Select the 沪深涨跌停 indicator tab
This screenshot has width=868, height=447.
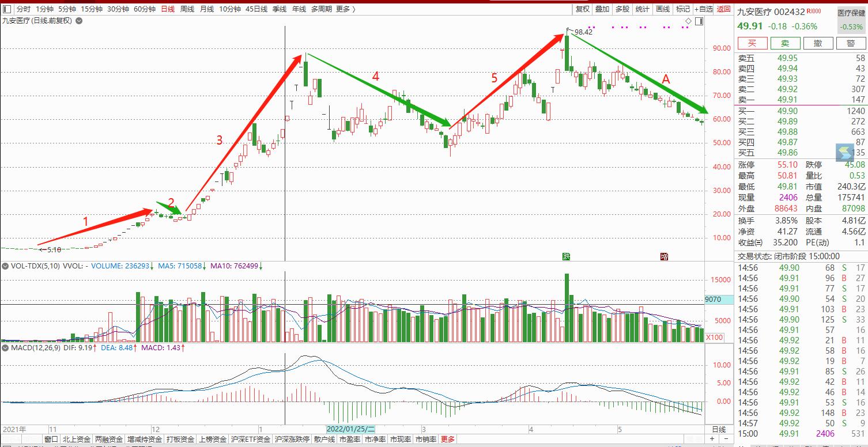coord(292,439)
